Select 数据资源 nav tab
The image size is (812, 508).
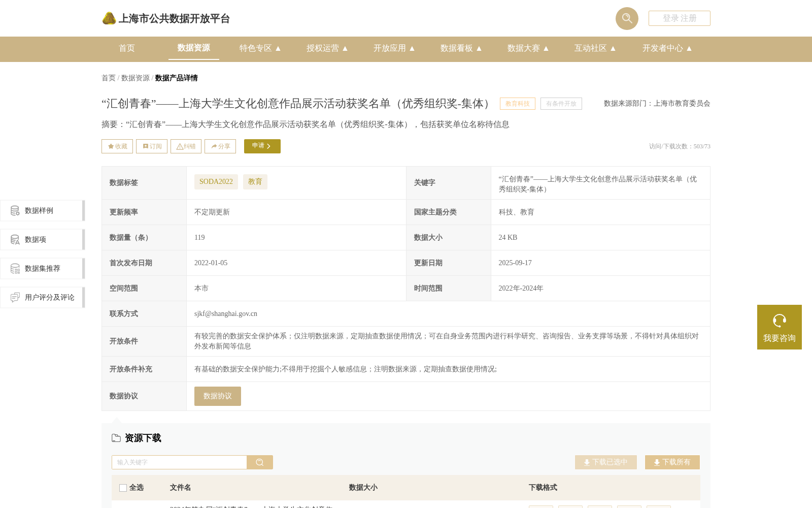coord(194,48)
